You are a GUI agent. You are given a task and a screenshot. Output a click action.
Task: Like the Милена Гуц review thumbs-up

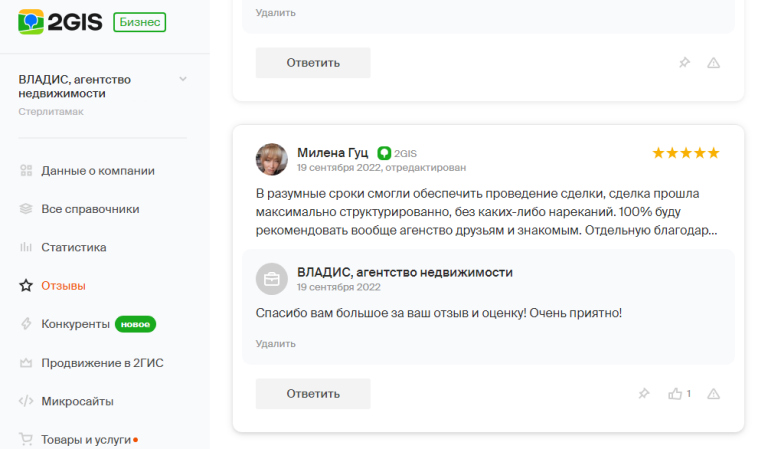pyautogui.click(x=675, y=394)
